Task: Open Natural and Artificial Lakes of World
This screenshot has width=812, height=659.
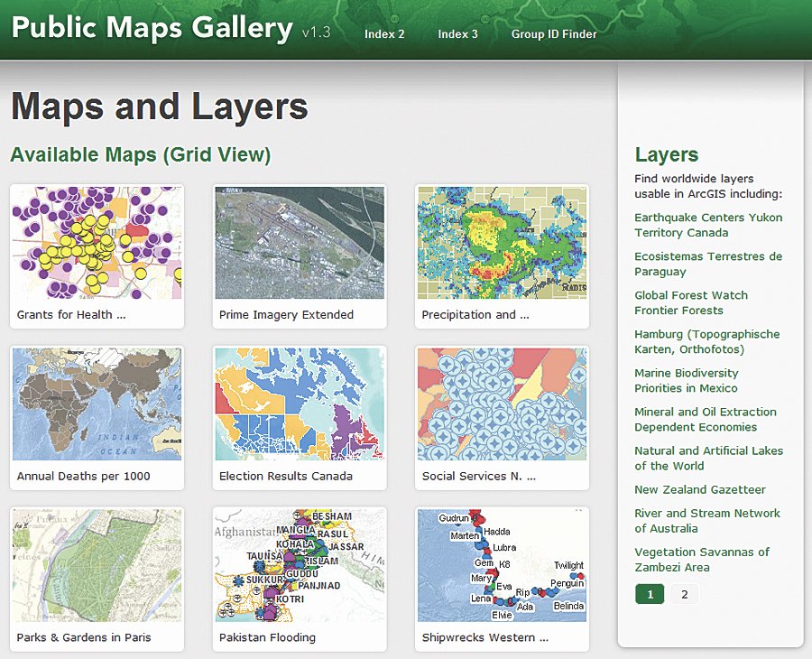Action: pos(709,458)
